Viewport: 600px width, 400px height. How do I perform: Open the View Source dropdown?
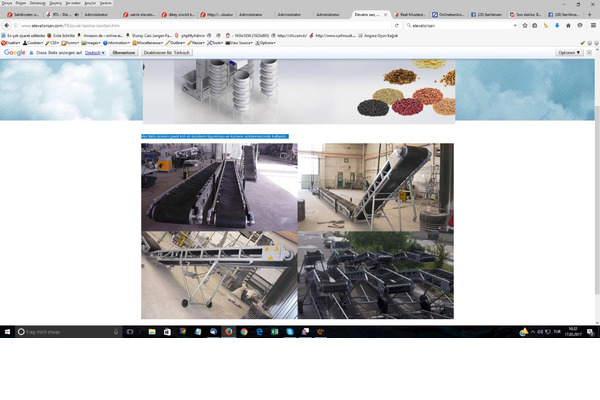pos(239,43)
